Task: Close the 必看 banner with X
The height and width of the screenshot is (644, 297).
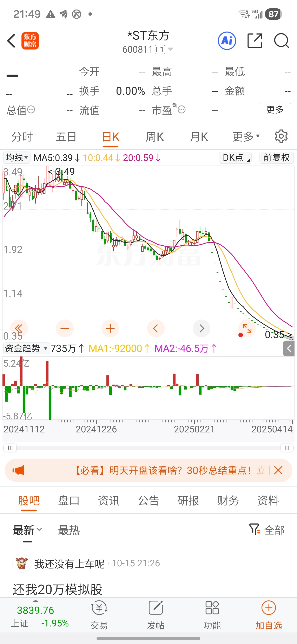Action: [x=278, y=470]
